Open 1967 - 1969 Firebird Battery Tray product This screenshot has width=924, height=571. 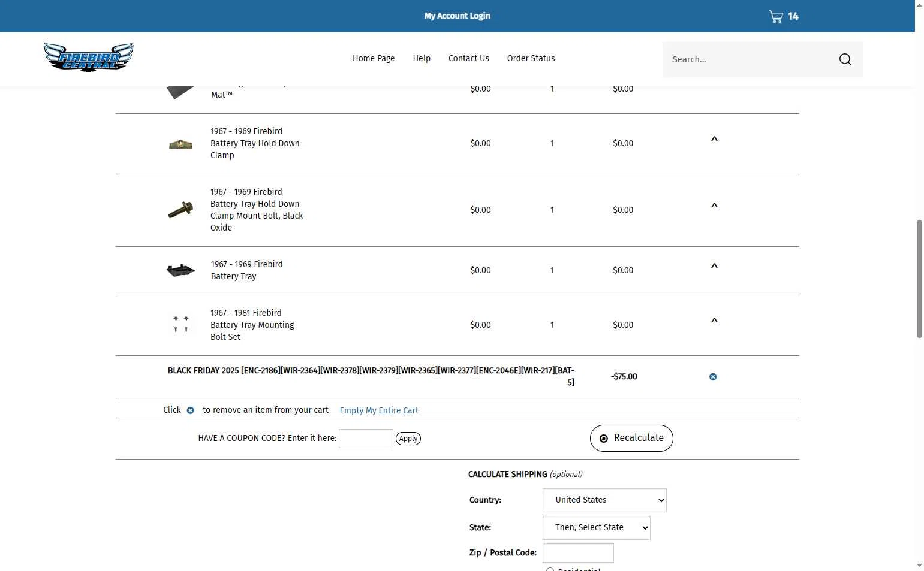246,270
